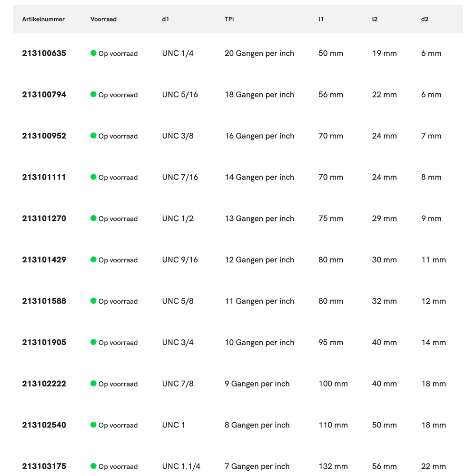Open article 213102222

pyautogui.click(x=44, y=384)
